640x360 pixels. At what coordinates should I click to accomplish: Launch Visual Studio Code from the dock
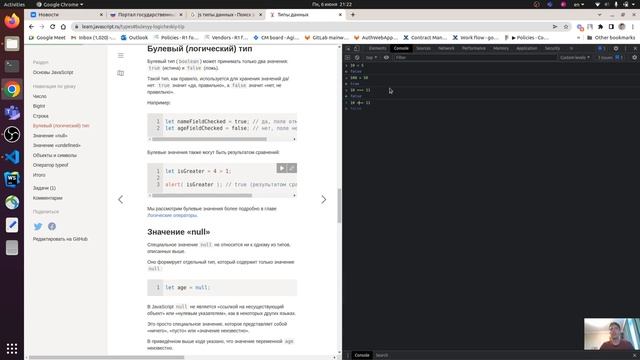12,157
